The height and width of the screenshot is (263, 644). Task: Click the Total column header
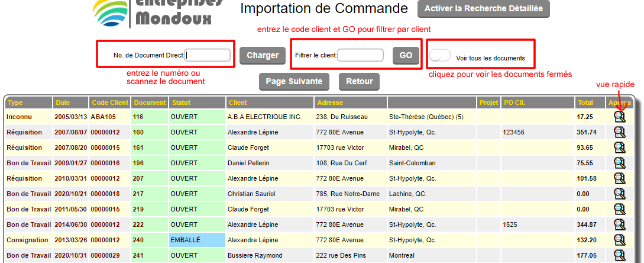[x=585, y=102]
